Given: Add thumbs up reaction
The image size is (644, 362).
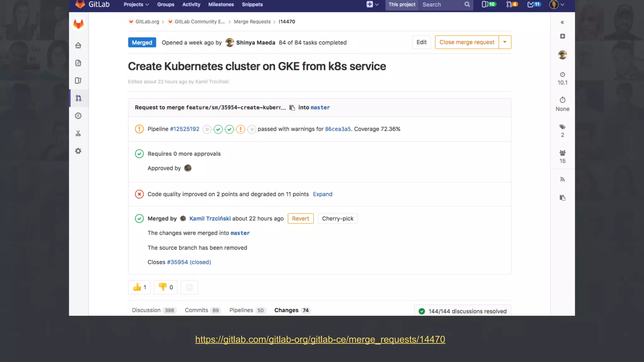Looking at the screenshot, I should 139,287.
